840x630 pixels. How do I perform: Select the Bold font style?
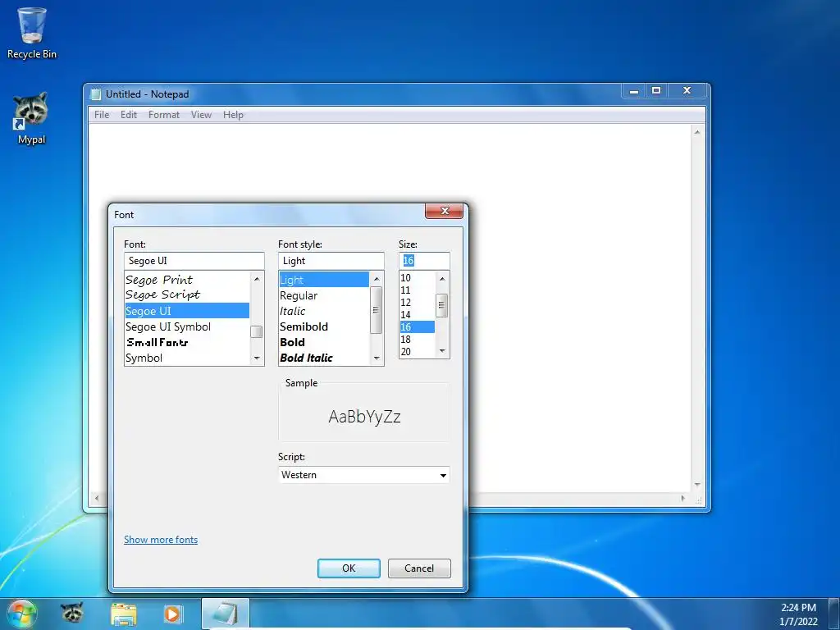pos(324,342)
